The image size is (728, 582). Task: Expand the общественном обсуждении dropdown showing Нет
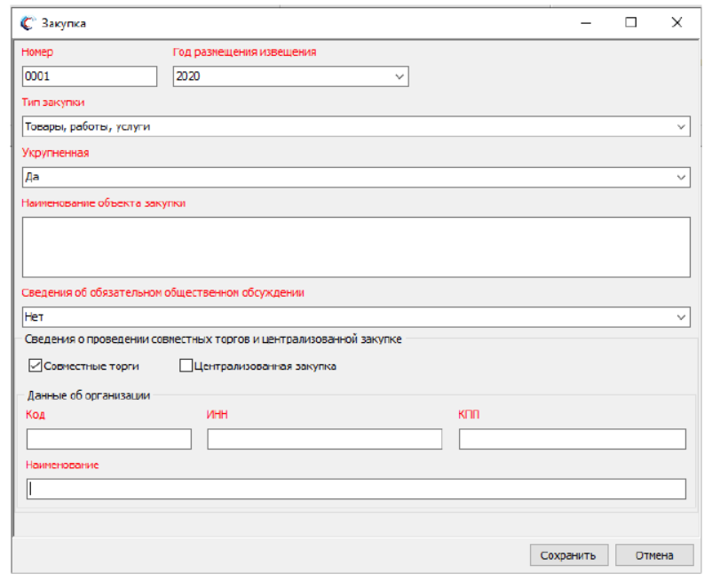coord(681,316)
